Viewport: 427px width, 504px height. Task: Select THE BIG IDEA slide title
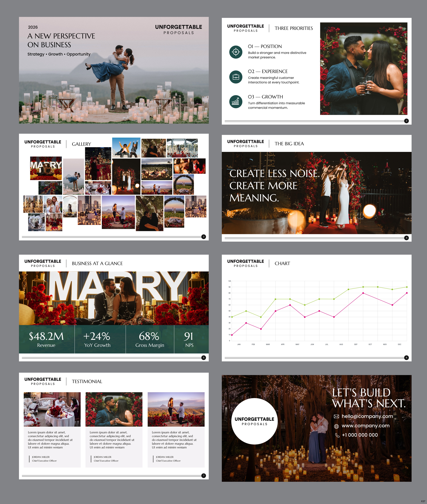coord(289,144)
